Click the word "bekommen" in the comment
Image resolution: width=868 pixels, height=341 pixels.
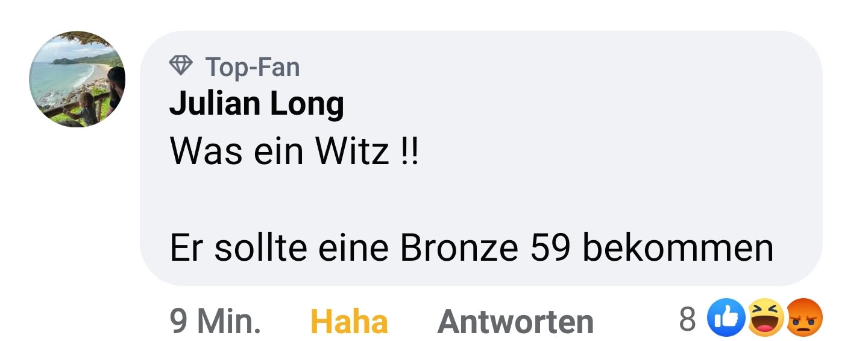[x=678, y=248]
